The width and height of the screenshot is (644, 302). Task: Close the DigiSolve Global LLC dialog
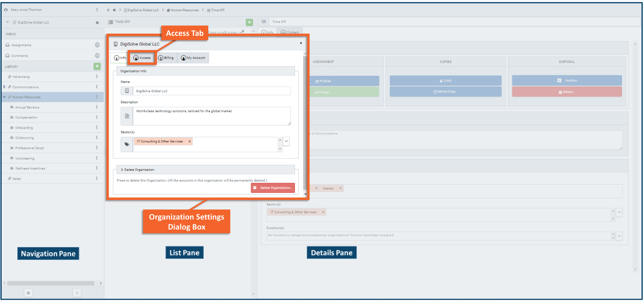click(x=301, y=42)
